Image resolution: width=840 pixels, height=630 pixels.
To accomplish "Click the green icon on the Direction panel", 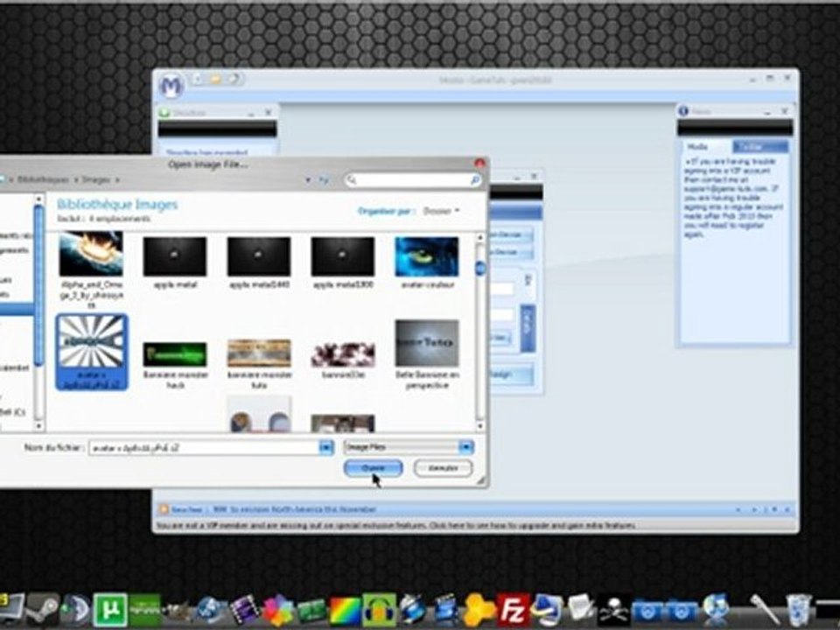I will tap(164, 113).
